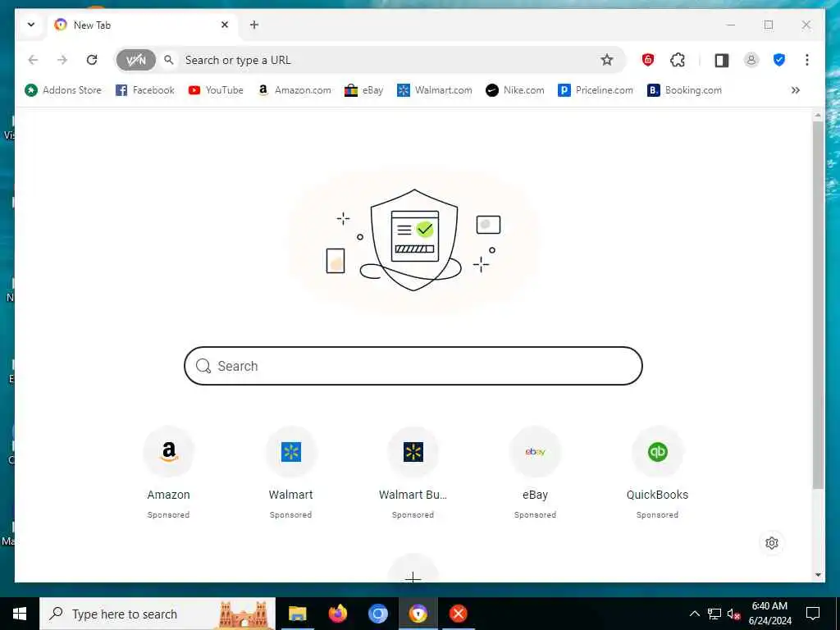
Task: Add a shortcut with the plus tile
Action: pos(413,571)
